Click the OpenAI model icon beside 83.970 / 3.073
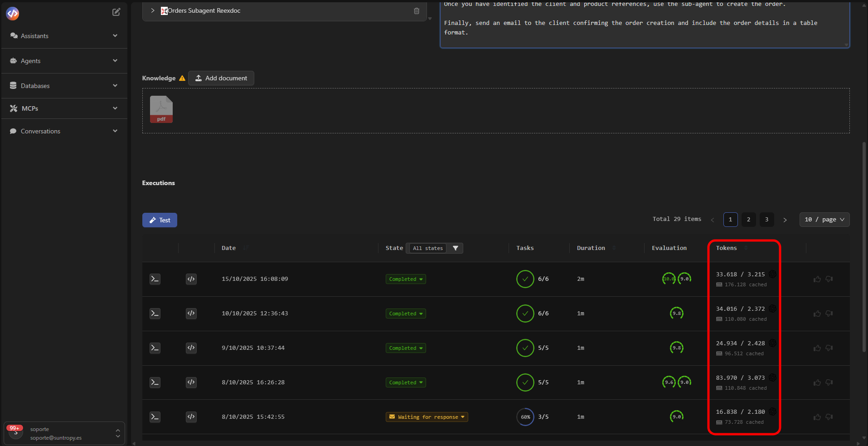 (x=772, y=377)
